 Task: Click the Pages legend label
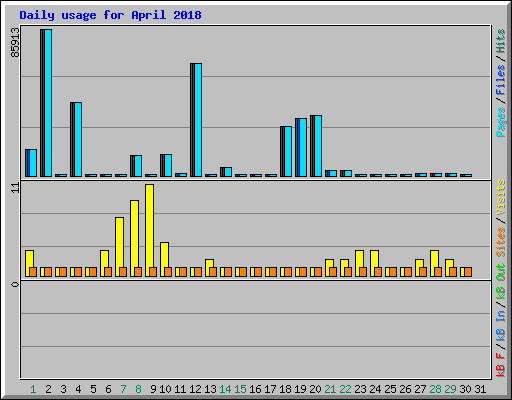click(x=501, y=122)
